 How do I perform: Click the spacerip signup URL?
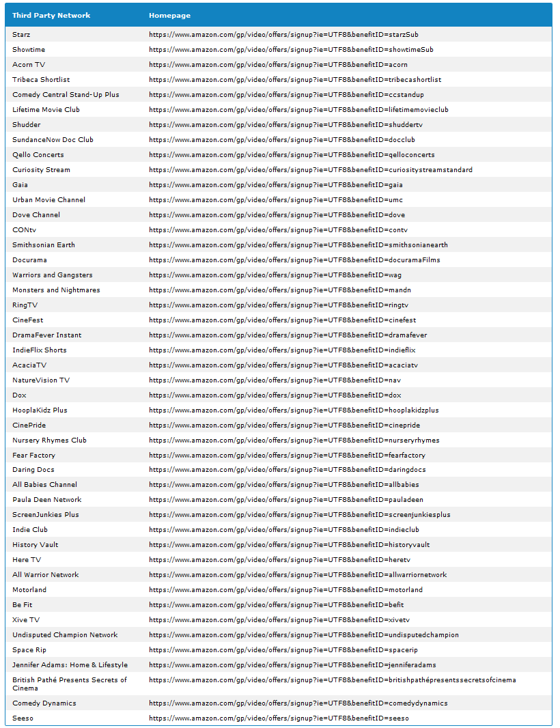283,649
